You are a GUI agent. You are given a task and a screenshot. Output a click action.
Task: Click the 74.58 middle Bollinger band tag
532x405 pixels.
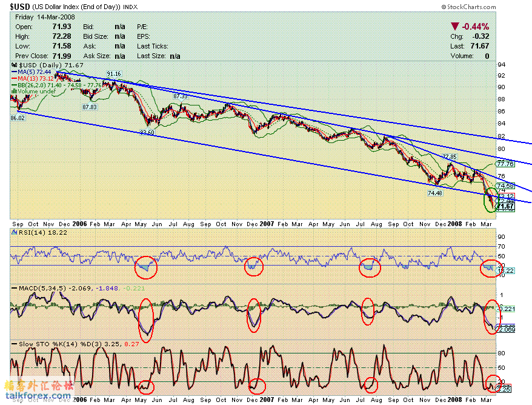click(505, 186)
